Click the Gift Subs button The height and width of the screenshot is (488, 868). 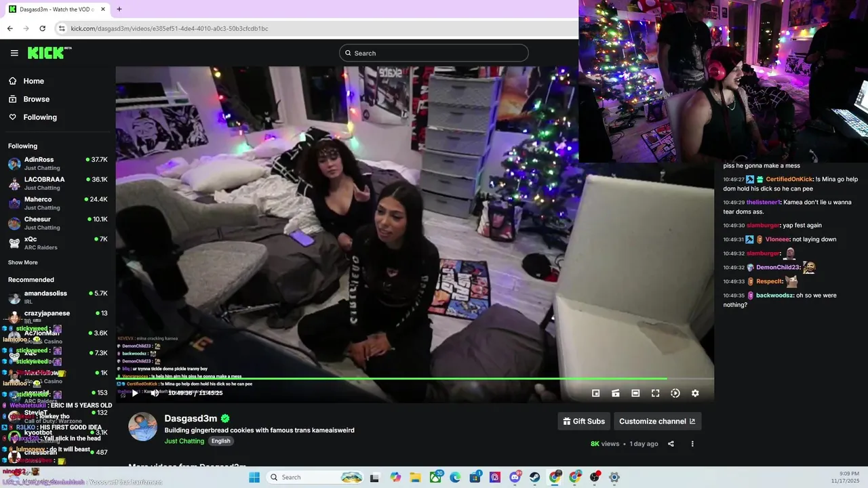tap(584, 421)
